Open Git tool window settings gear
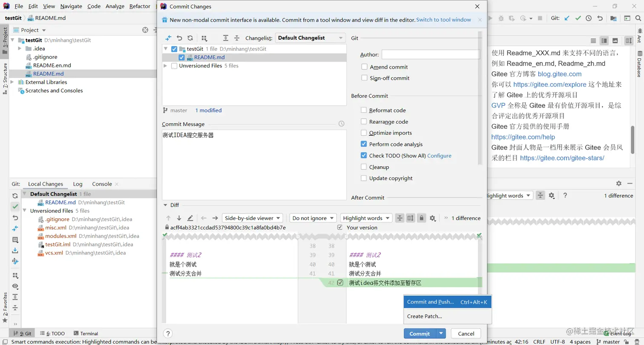 (x=618, y=183)
